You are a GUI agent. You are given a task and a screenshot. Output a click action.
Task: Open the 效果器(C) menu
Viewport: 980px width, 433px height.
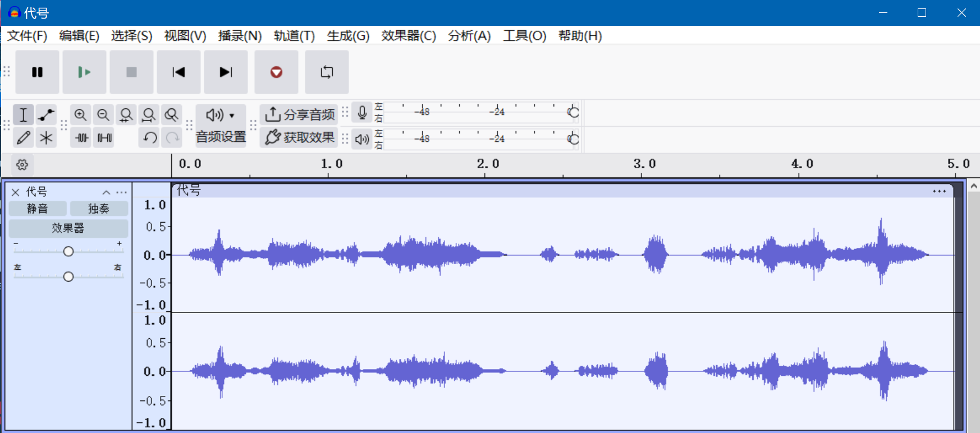click(408, 36)
